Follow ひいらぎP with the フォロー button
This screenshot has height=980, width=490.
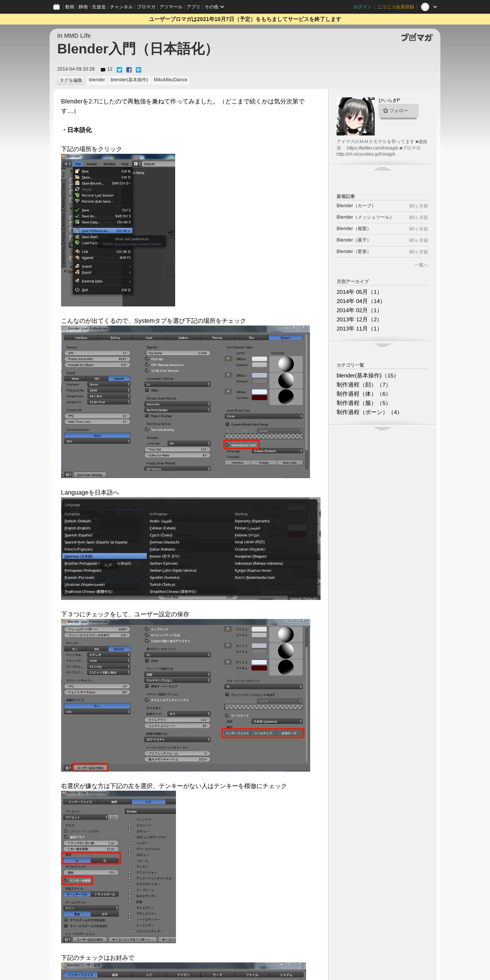[398, 111]
